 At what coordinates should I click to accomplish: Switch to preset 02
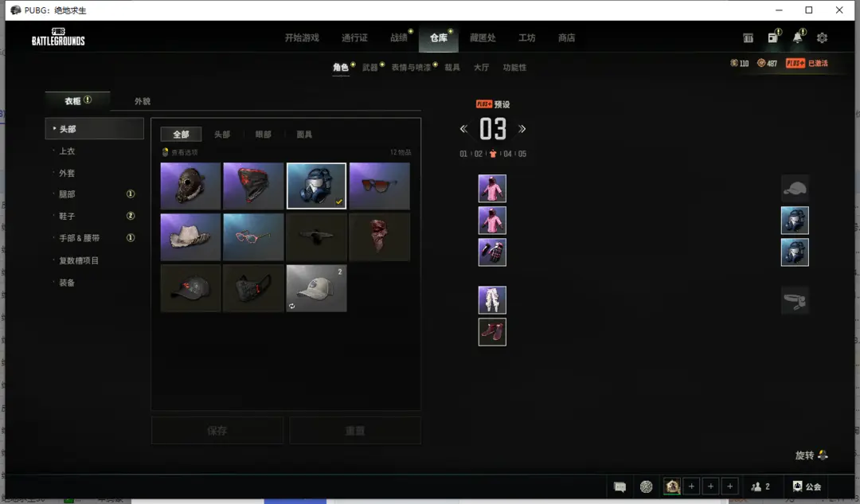[x=479, y=154]
